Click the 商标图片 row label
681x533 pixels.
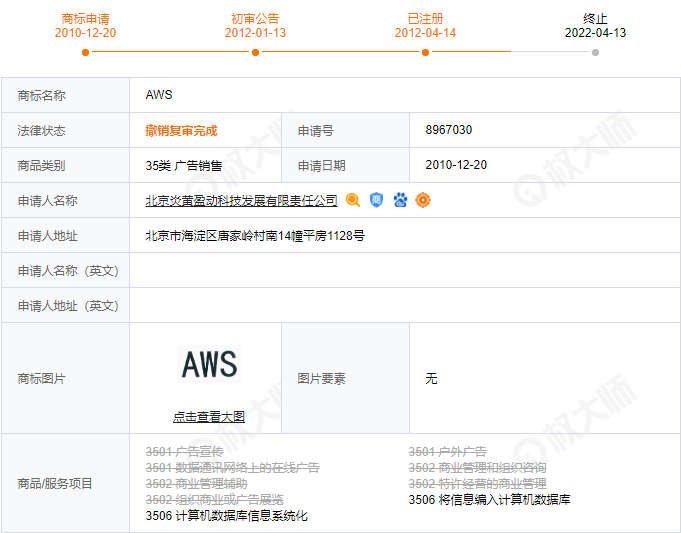(41, 379)
